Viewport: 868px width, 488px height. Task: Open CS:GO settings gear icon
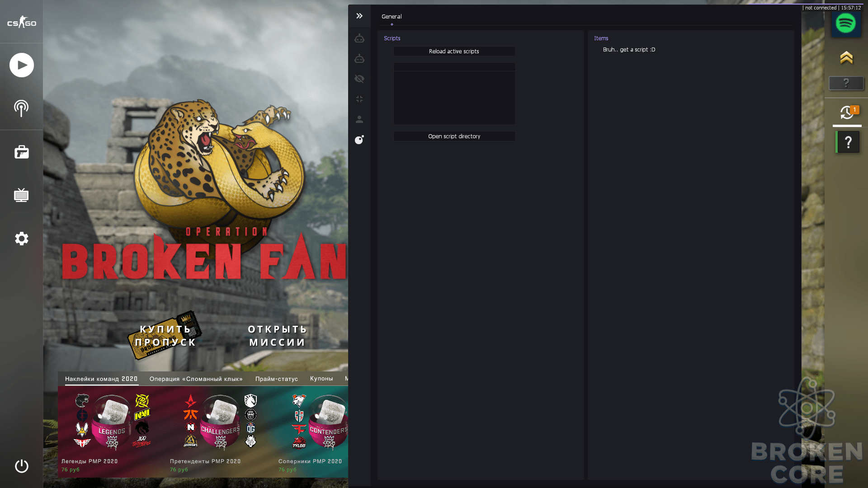22,239
